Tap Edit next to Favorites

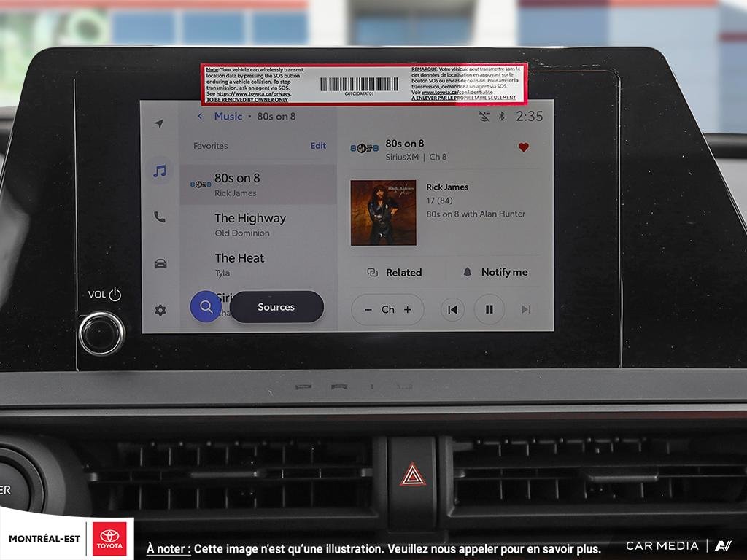pyautogui.click(x=318, y=146)
